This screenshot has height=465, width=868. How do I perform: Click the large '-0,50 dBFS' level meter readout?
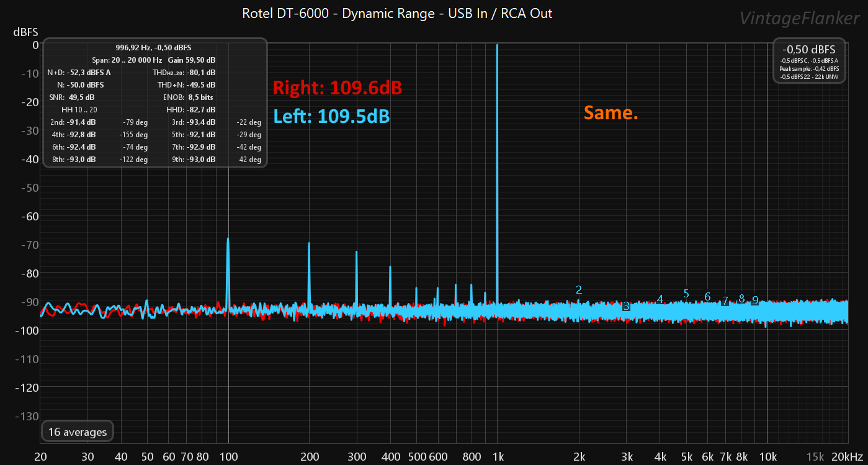click(x=809, y=50)
